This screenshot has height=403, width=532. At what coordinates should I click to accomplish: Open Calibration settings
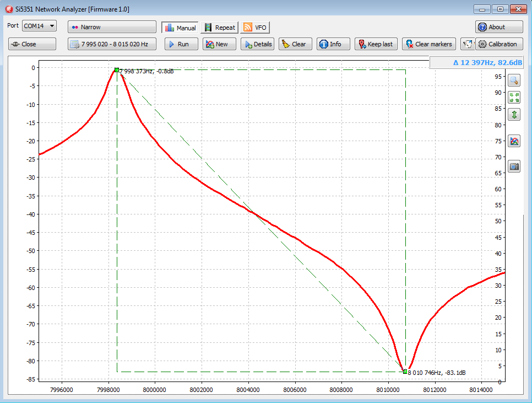pos(498,44)
